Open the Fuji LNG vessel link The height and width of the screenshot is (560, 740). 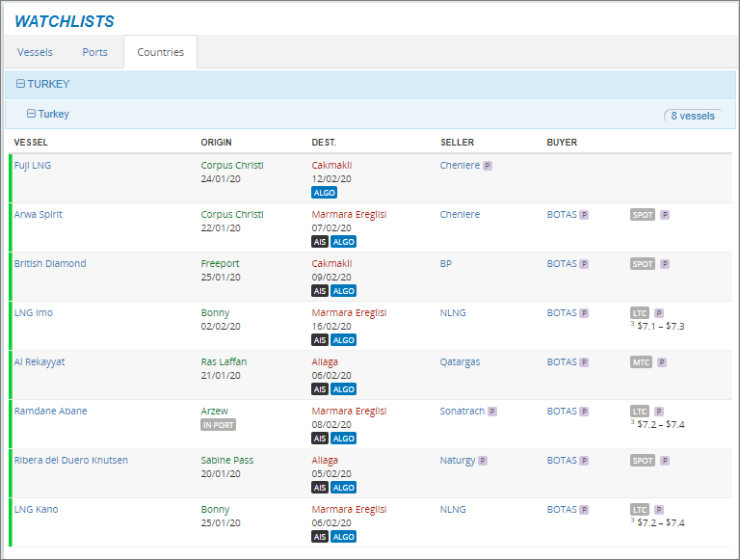click(x=33, y=165)
